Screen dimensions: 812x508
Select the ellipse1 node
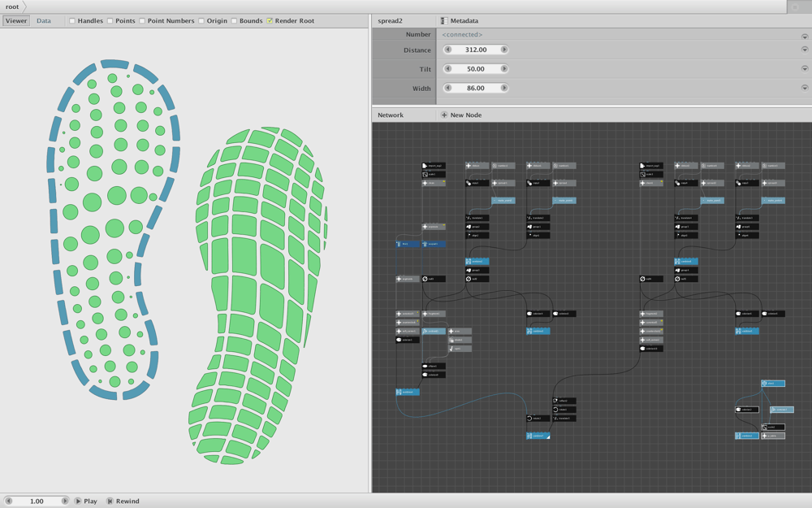pyautogui.click(x=434, y=366)
